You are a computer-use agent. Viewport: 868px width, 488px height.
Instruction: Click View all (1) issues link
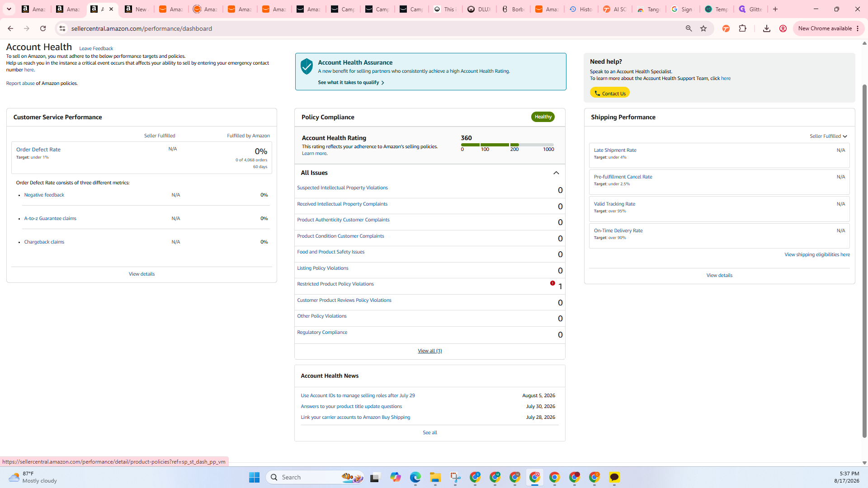(430, 351)
